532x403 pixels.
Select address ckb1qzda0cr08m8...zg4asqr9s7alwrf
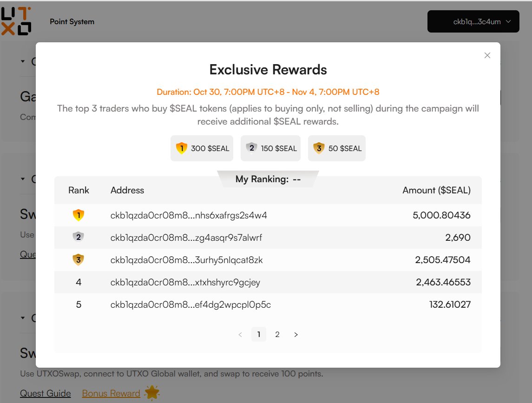pyautogui.click(x=186, y=238)
